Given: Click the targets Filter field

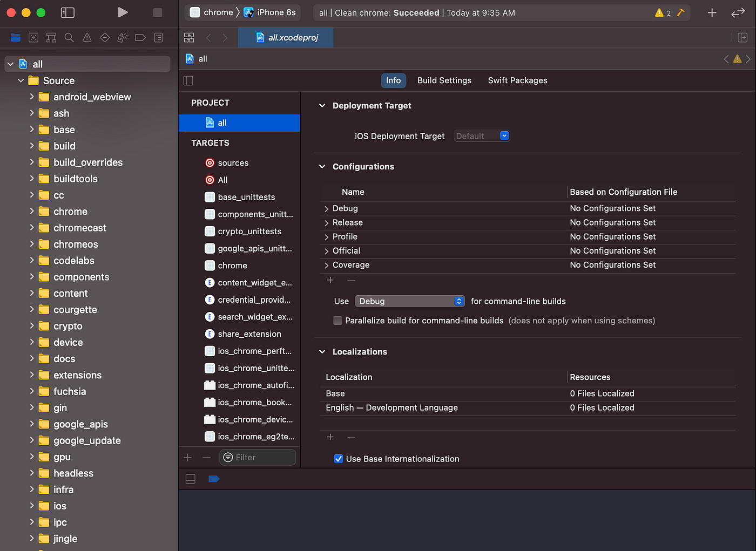Looking at the screenshot, I should (x=258, y=457).
